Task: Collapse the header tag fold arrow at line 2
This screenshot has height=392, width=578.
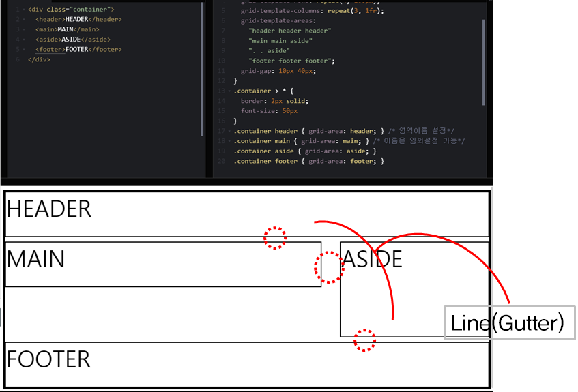Action: click(x=24, y=19)
